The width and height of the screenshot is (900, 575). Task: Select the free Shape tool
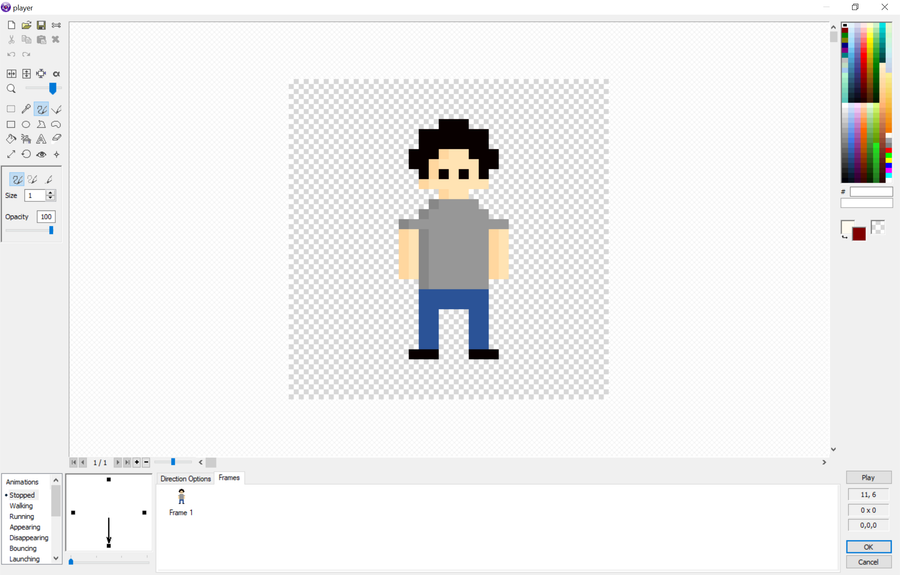pos(56,124)
